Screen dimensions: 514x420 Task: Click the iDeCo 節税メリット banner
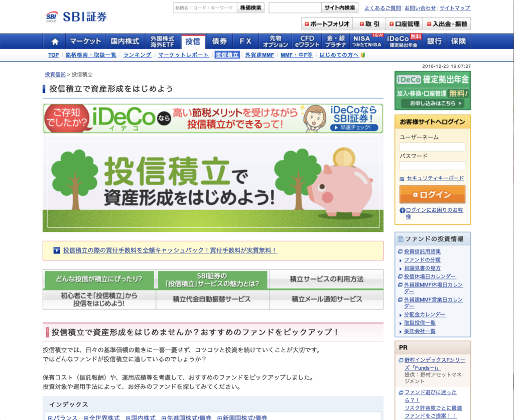213,118
